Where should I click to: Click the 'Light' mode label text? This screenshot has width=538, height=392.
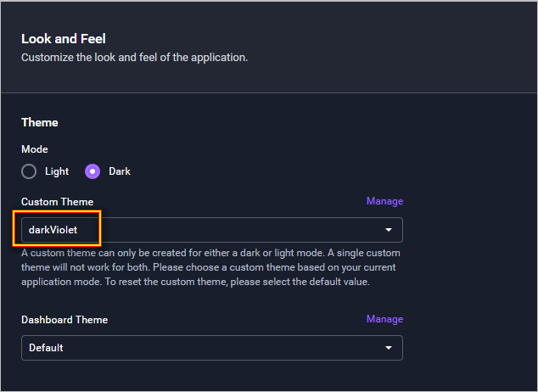click(57, 171)
